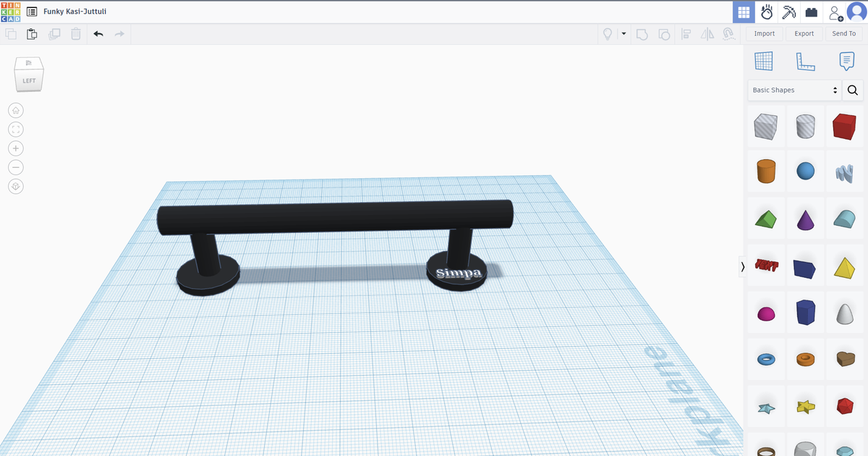Click the Tinkercad logo

pos(10,11)
